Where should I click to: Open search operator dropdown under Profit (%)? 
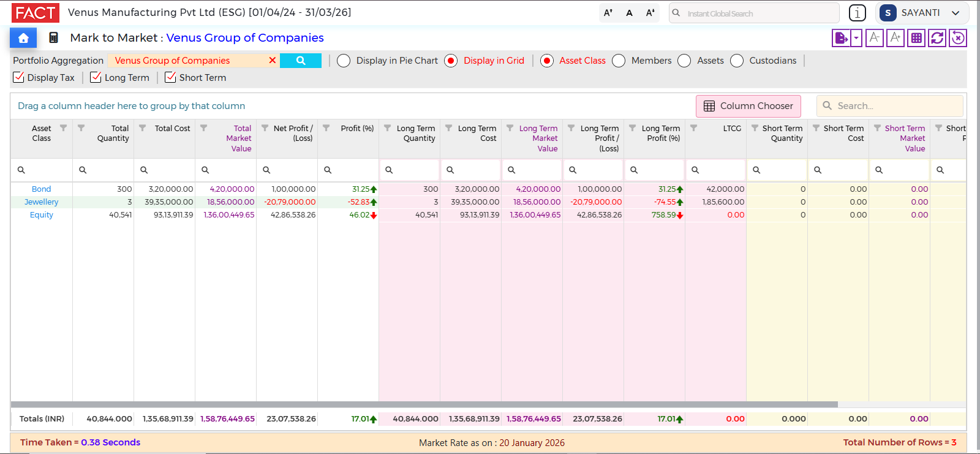pyautogui.click(x=328, y=170)
